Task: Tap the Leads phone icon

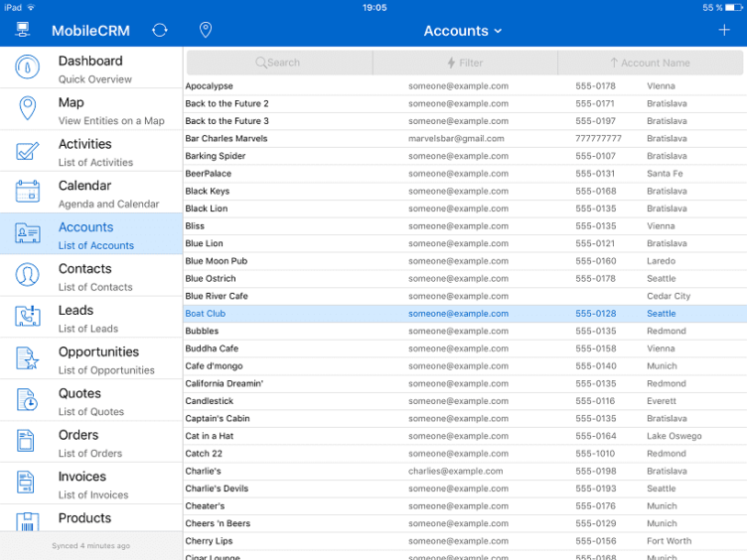Action: tap(27, 318)
